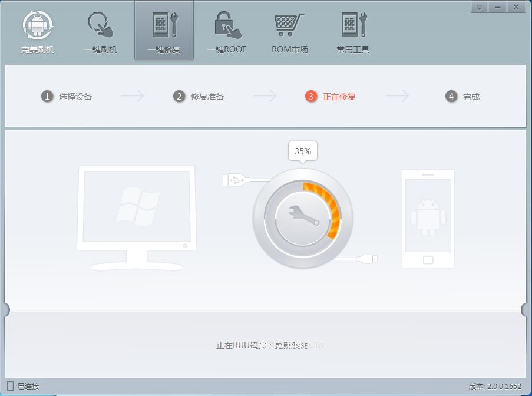Click the active step 3 正在修复
The image size is (532, 396).
(x=331, y=97)
